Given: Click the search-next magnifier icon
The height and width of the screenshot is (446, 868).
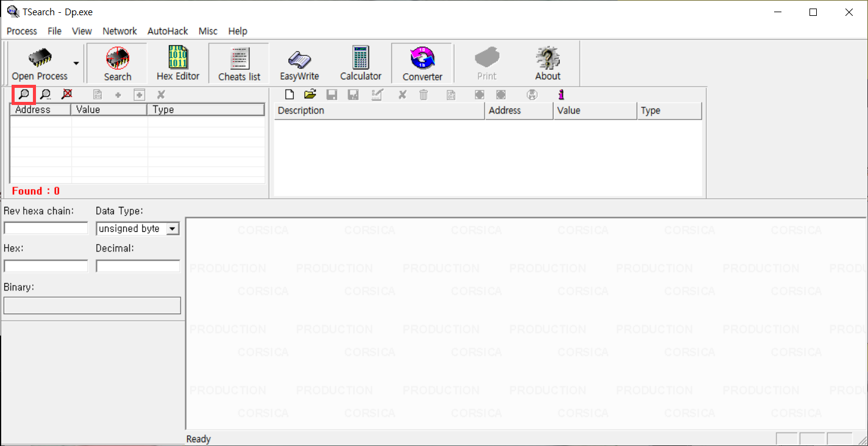Looking at the screenshot, I should coord(45,95).
